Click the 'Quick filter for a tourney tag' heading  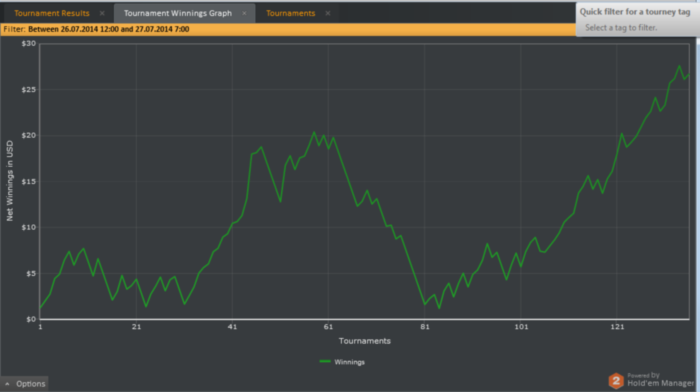tap(635, 12)
